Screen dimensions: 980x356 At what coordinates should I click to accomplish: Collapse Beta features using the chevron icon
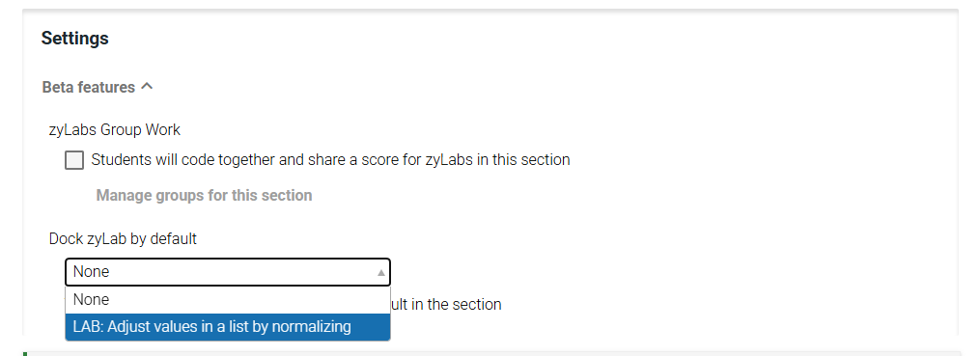click(147, 86)
